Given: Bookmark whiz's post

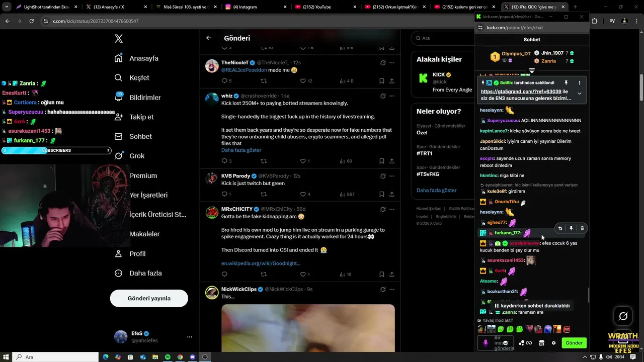Looking at the screenshot, I should tap(381, 161).
